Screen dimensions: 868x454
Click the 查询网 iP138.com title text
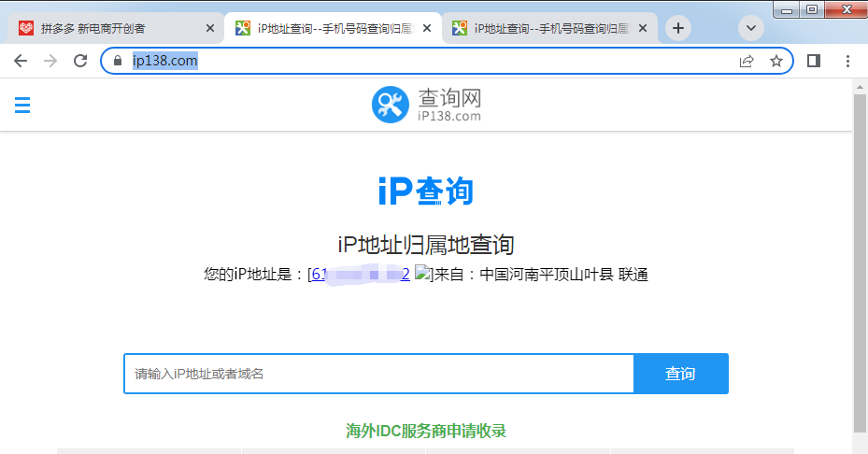coord(448,105)
